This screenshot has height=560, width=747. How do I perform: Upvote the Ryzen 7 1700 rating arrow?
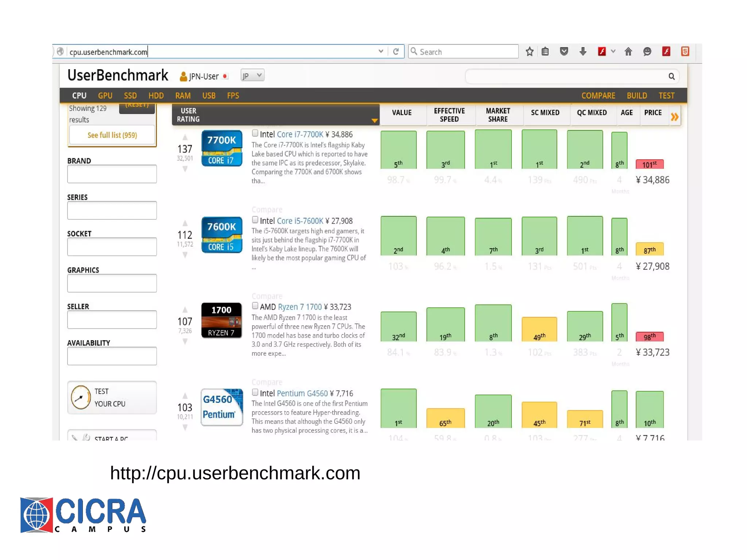[185, 310]
